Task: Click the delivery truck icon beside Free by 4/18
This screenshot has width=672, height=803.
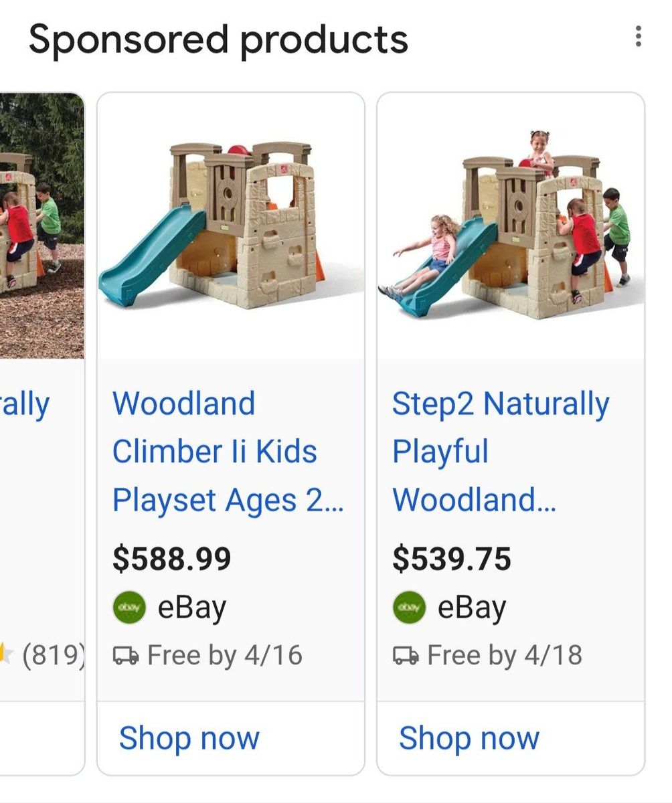Action: [406, 656]
